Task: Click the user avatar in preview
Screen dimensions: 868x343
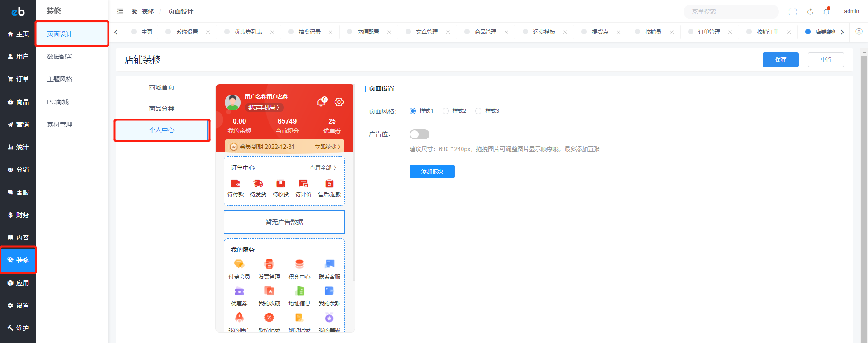Action: [x=232, y=102]
